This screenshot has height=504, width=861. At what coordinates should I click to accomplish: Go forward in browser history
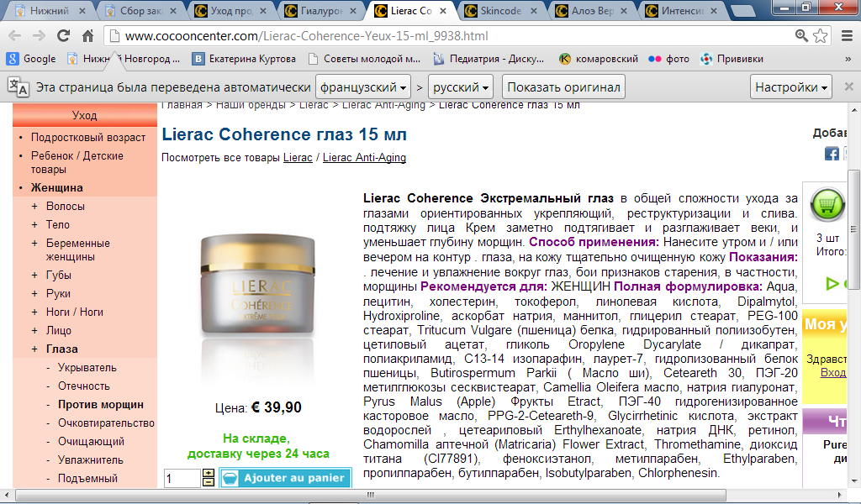click(x=39, y=36)
